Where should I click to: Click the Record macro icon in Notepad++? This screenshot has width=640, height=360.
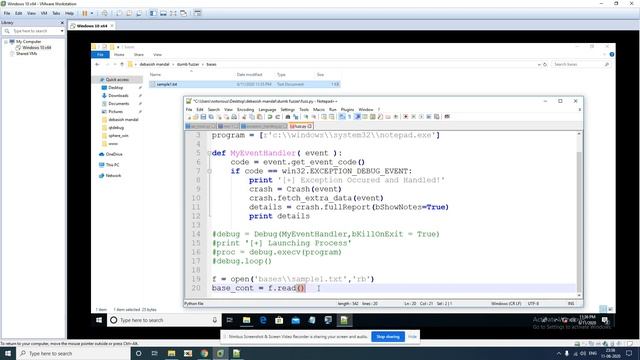(x=406, y=117)
